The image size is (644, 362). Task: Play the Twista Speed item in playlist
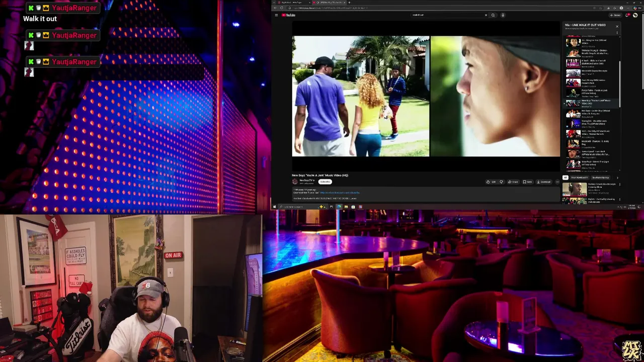(591, 154)
